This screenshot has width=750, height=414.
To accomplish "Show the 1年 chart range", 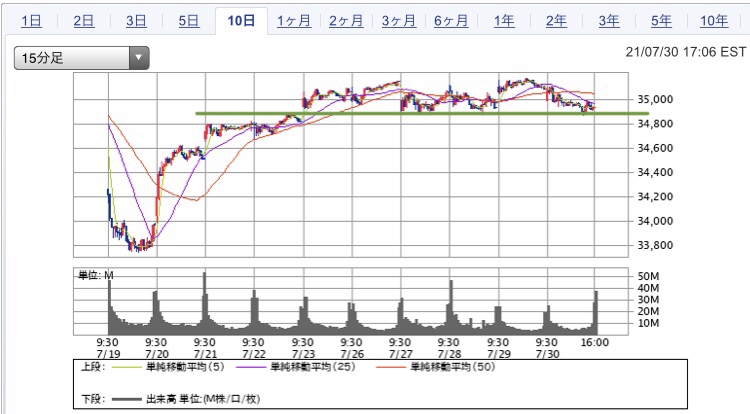I will tap(504, 21).
